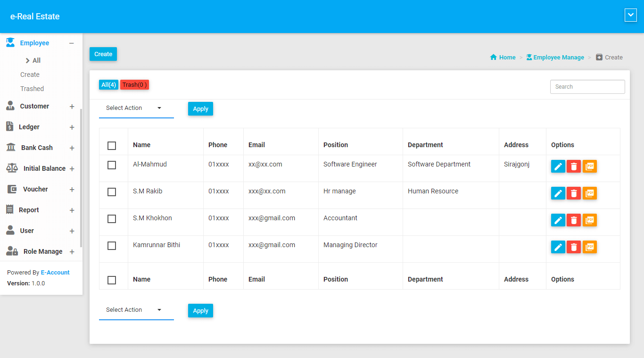Click the edit pencil icon for Kamrunnar Bithi
This screenshot has width=644, height=358.
[558, 247]
